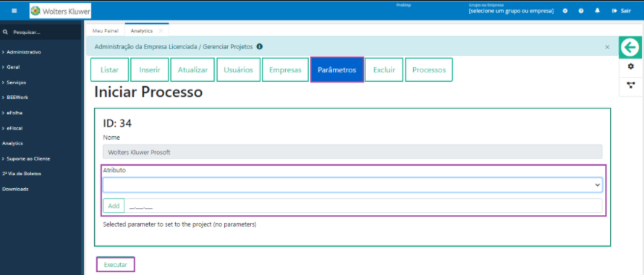Viewport: 644px width, 275px height.
Task: Open the settings gear in top bar
Action: 565,11
